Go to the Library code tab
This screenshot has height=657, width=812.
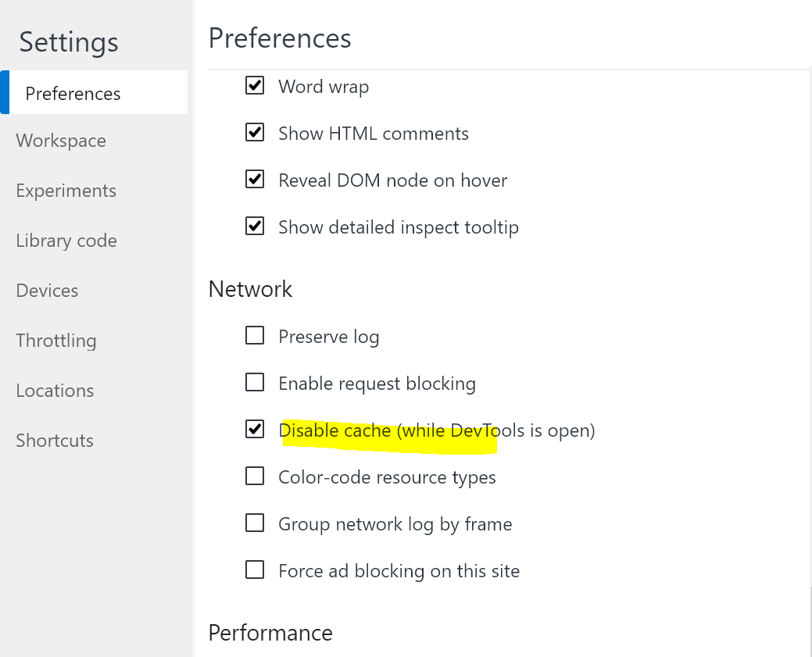[x=66, y=241]
